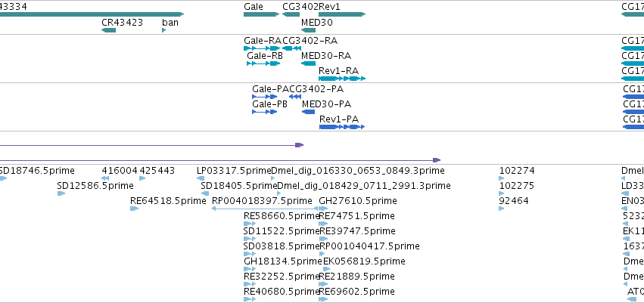Screen dimensions: 644x303
Task: Click the Rev1 gene bar
Action: tap(342, 14)
